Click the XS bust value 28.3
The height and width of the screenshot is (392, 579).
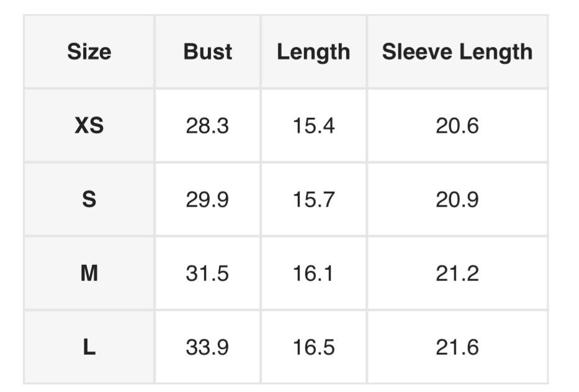click(207, 126)
